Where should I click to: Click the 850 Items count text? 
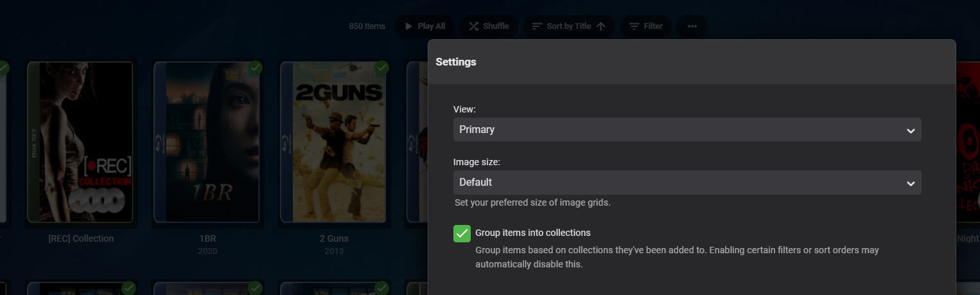click(x=367, y=26)
